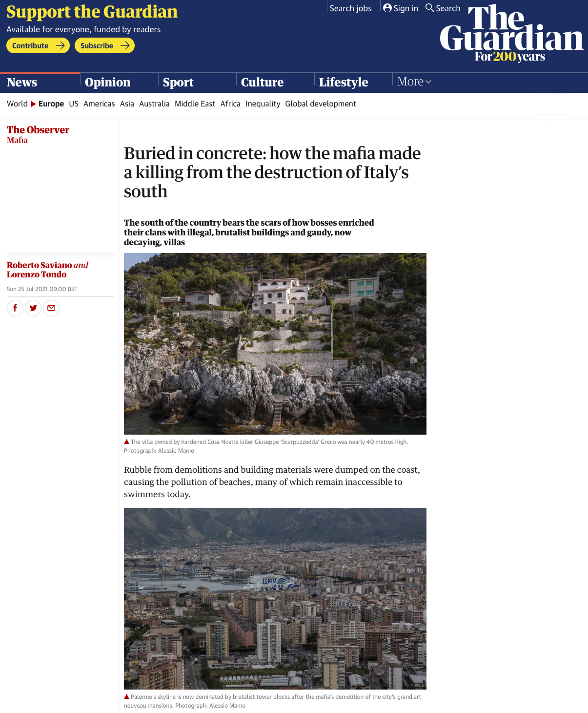Click the Contribute button
This screenshot has width=588, height=713.
(x=38, y=45)
